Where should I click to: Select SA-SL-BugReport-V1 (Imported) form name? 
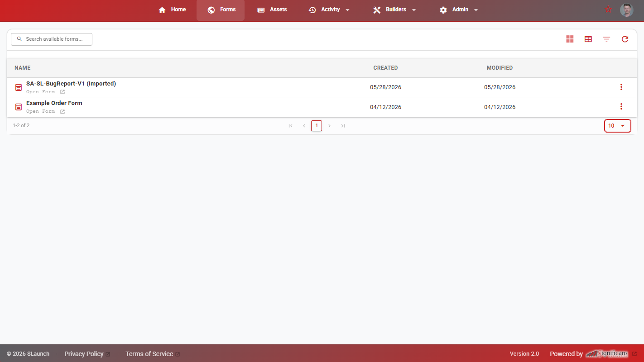pyautogui.click(x=71, y=84)
